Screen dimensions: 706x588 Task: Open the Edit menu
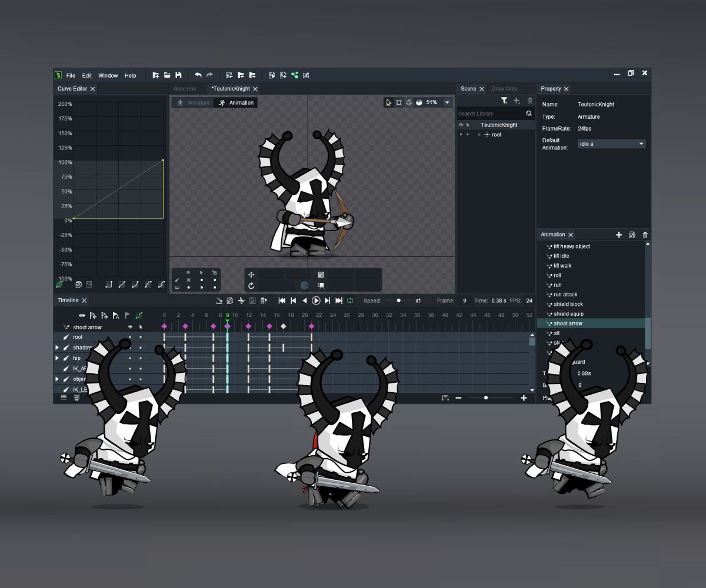click(x=87, y=75)
